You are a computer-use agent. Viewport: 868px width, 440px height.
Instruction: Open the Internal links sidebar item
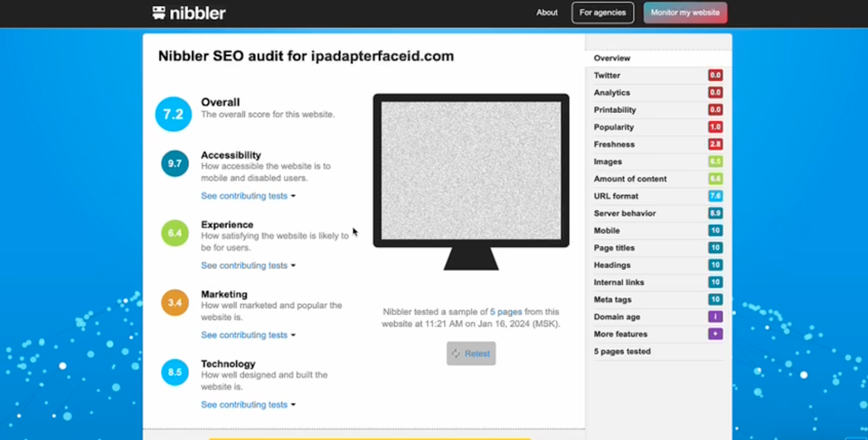(x=658, y=282)
